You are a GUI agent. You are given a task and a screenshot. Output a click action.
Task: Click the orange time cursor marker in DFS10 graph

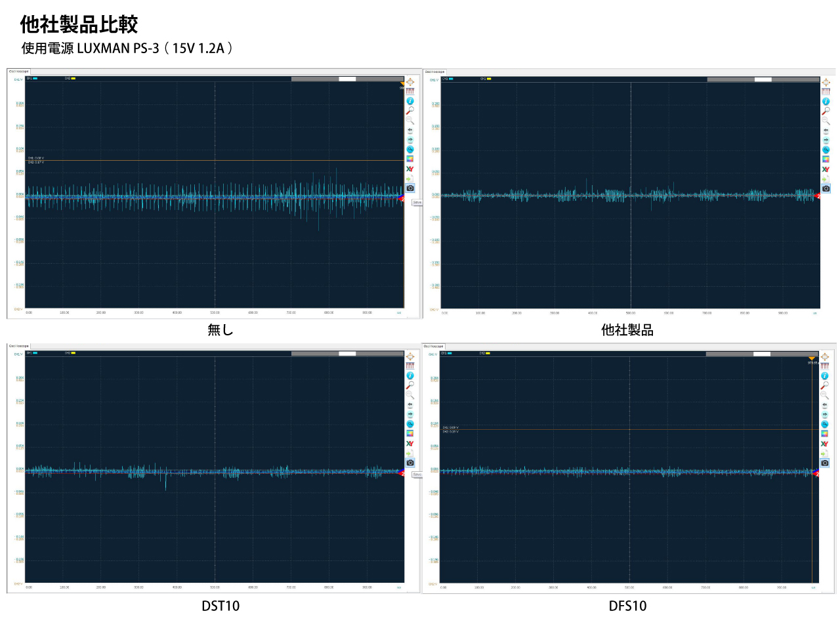click(x=812, y=358)
